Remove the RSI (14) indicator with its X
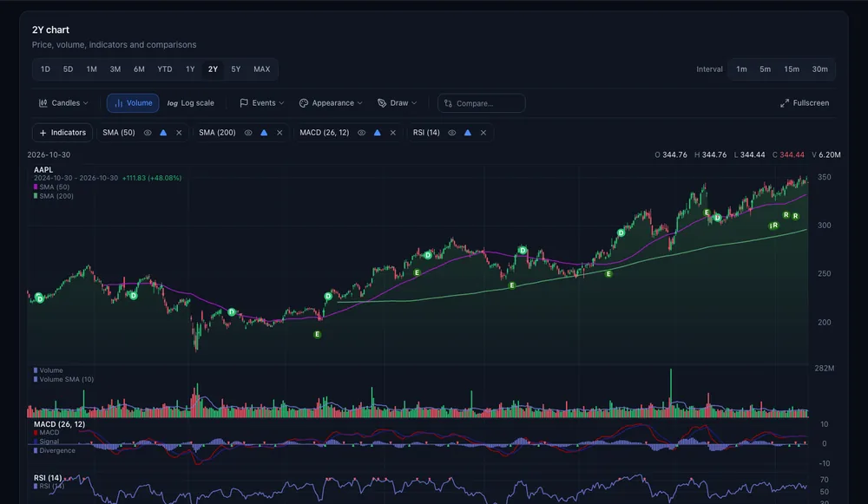868x504 pixels. 483,133
